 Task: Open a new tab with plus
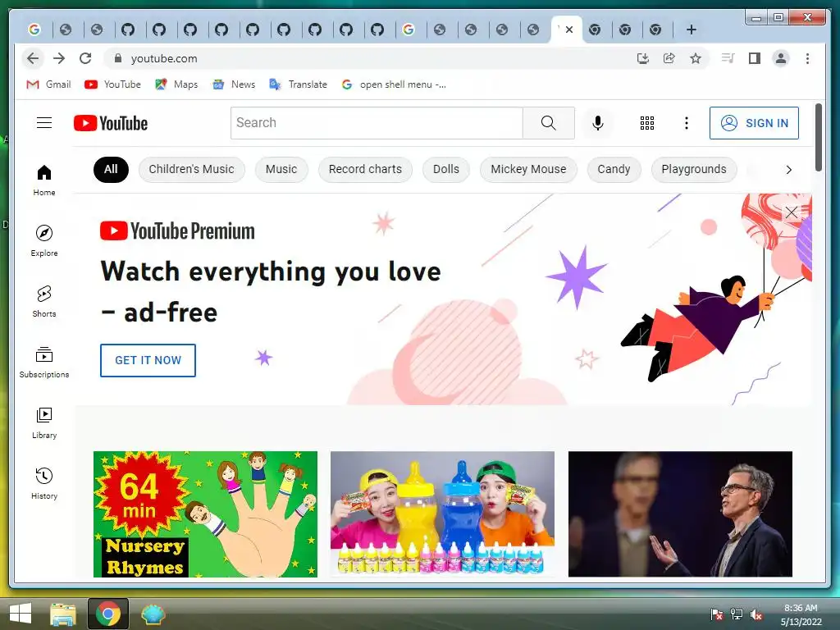[x=691, y=30]
